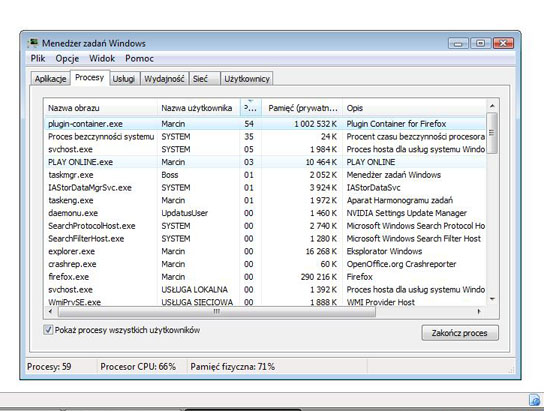Click the 'UpdatusUser' user name cell
544x411 pixels.
185,213
